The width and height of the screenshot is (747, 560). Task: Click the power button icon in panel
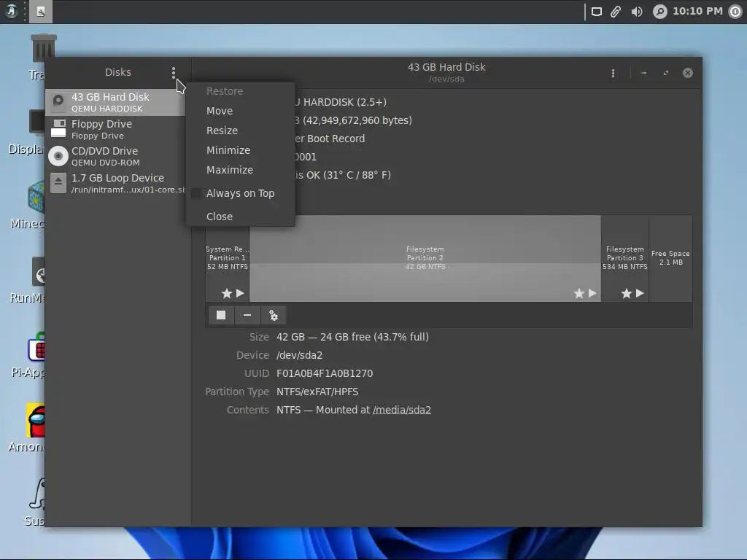point(735,12)
